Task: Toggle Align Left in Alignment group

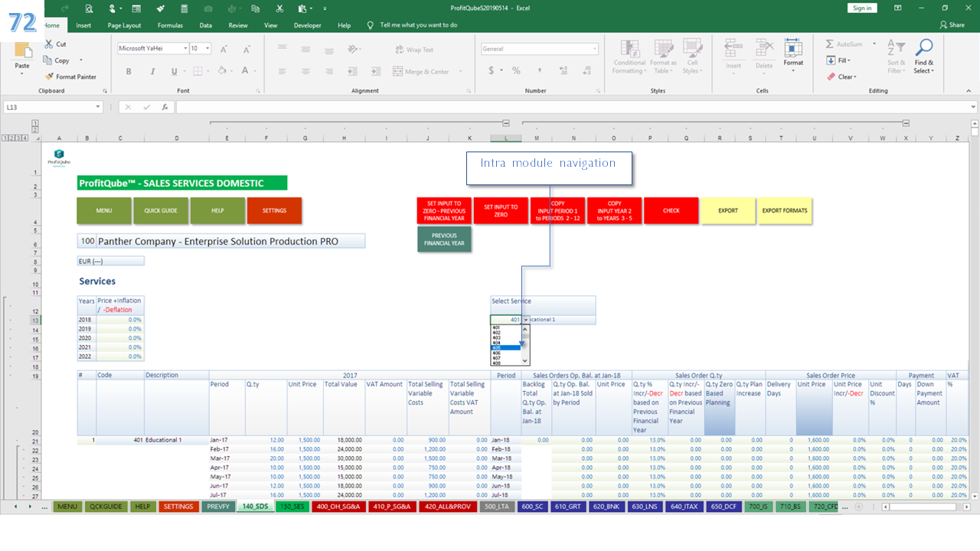Action: [283, 71]
